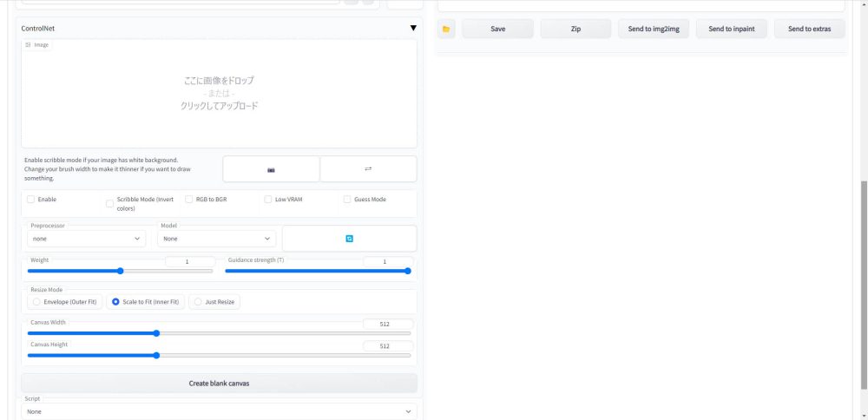The width and height of the screenshot is (868, 420).
Task: Tick the RGB to BGR checkbox
Action: point(189,200)
